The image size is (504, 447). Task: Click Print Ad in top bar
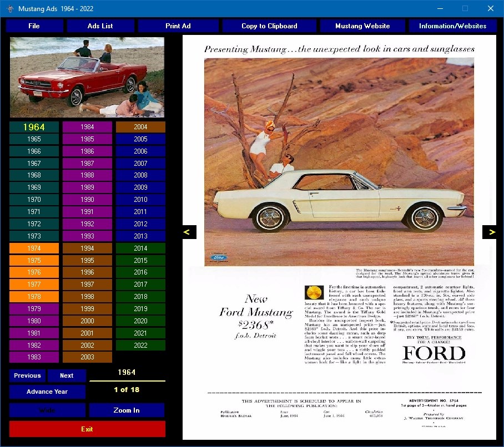point(178,26)
